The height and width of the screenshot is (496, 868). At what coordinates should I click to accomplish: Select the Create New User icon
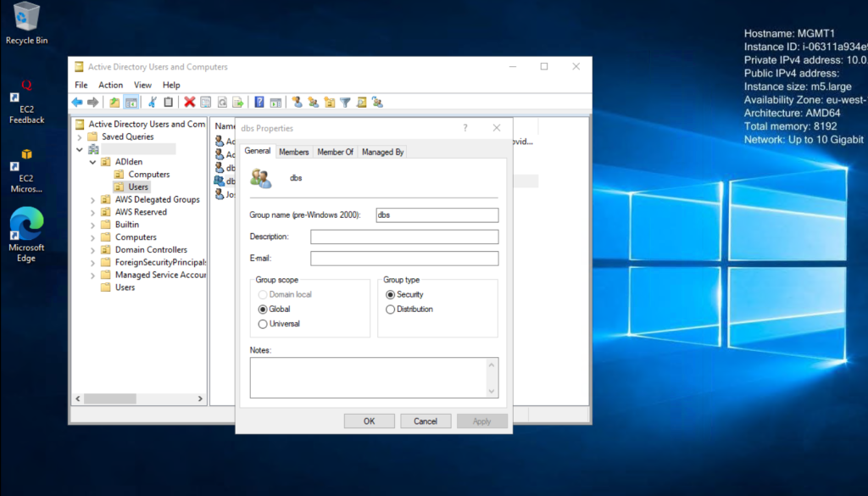click(298, 102)
